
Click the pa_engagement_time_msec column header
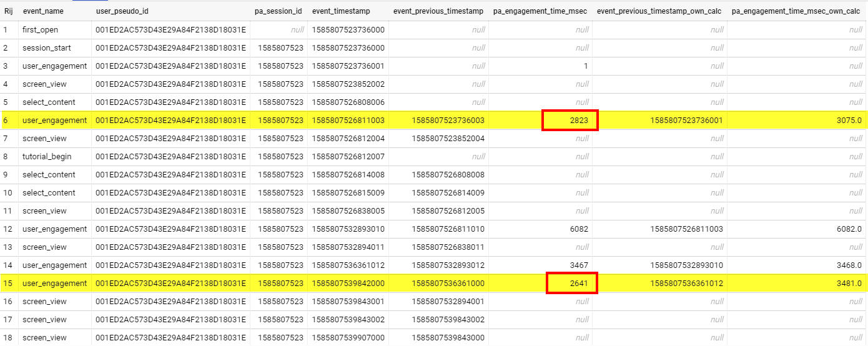click(x=540, y=12)
